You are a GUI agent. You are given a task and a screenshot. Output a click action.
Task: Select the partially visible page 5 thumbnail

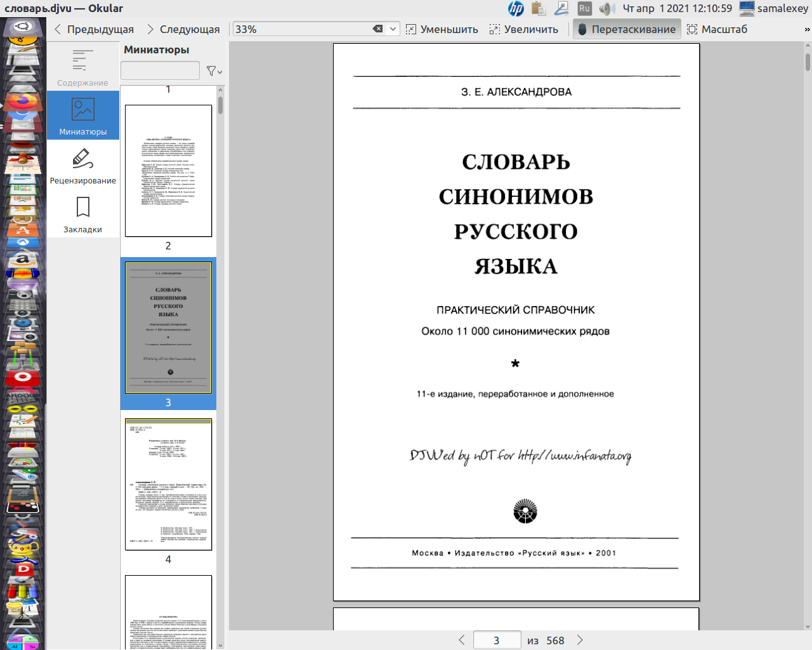[x=168, y=612]
